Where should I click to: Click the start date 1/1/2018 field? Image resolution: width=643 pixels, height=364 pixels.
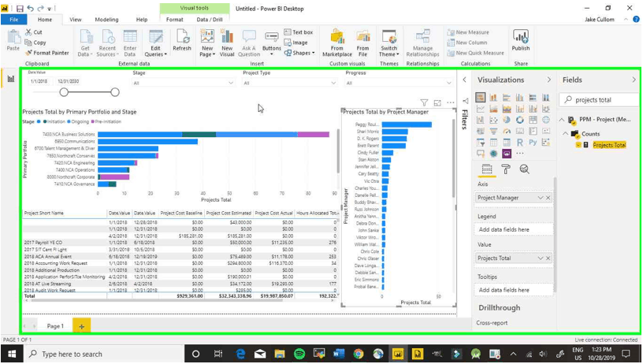tap(40, 81)
